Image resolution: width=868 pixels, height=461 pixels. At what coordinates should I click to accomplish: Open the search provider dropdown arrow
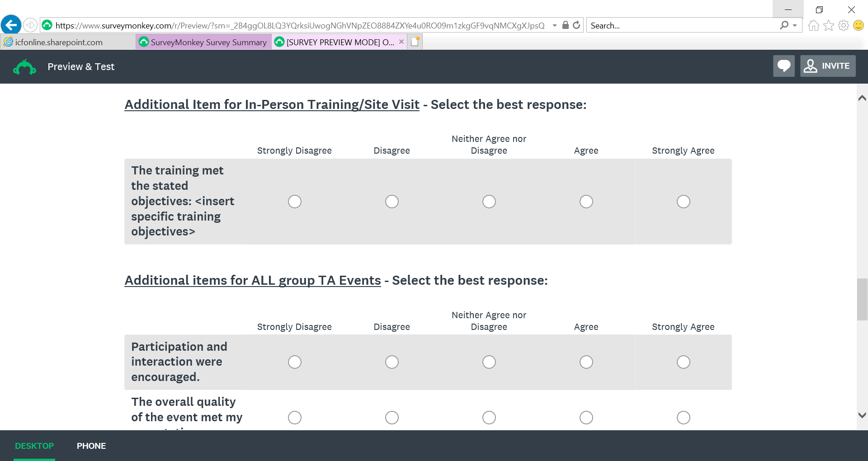pos(795,25)
